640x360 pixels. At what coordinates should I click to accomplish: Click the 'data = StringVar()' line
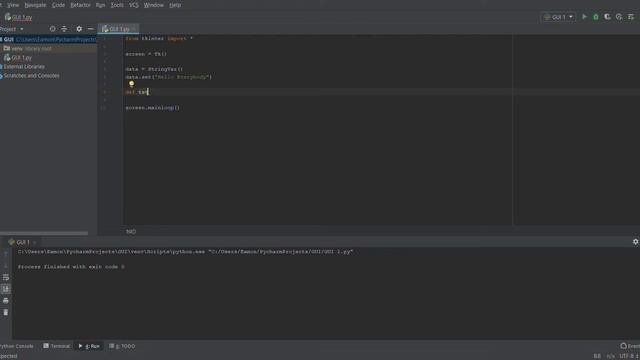pyautogui.click(x=154, y=69)
